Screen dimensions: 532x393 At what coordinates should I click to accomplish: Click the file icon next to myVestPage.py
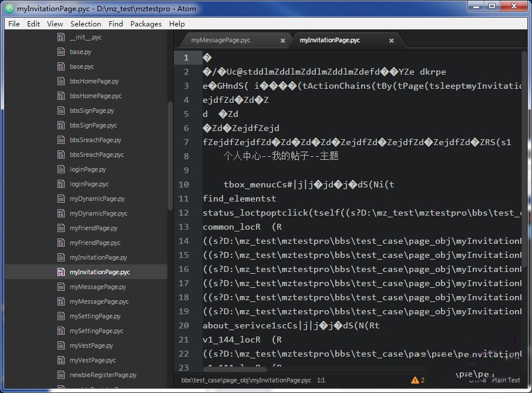pyautogui.click(x=60, y=345)
